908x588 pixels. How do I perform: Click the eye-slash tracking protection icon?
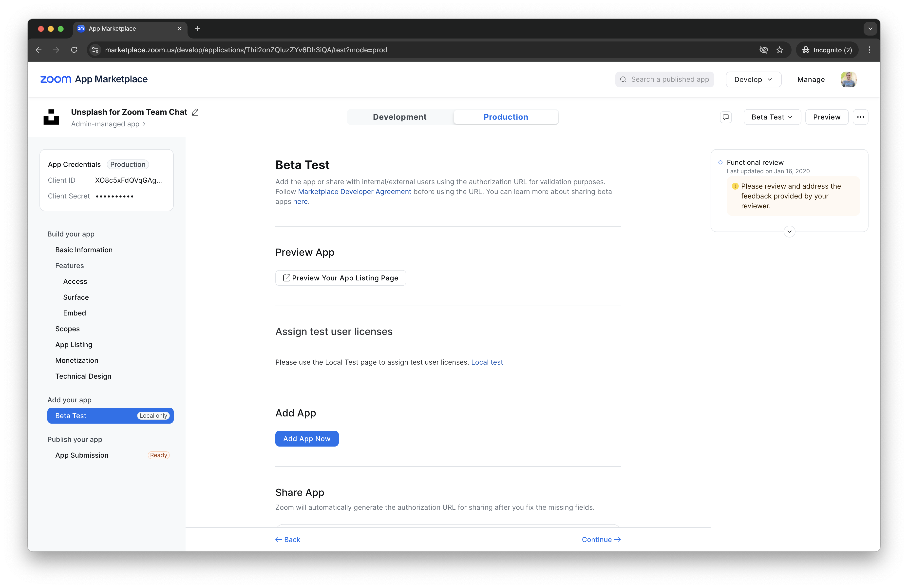pyautogui.click(x=763, y=50)
